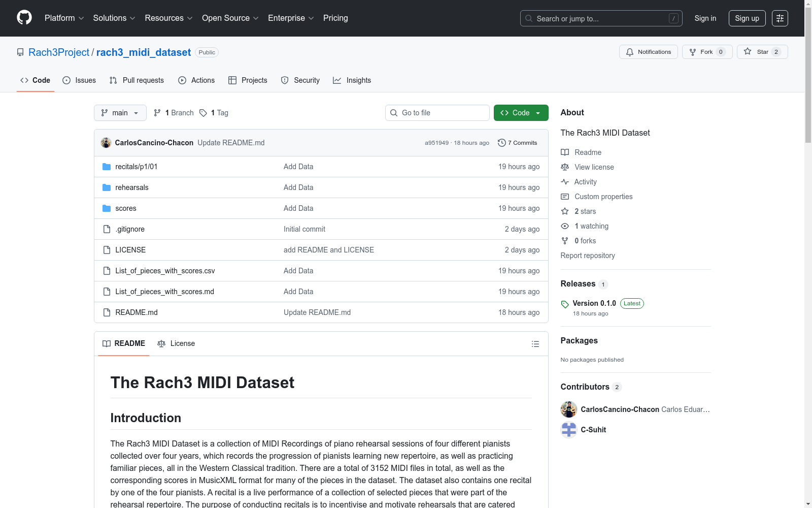Screen dimensions: 812x508
Task: Open the Pull requests tab
Action: pyautogui.click(x=137, y=80)
